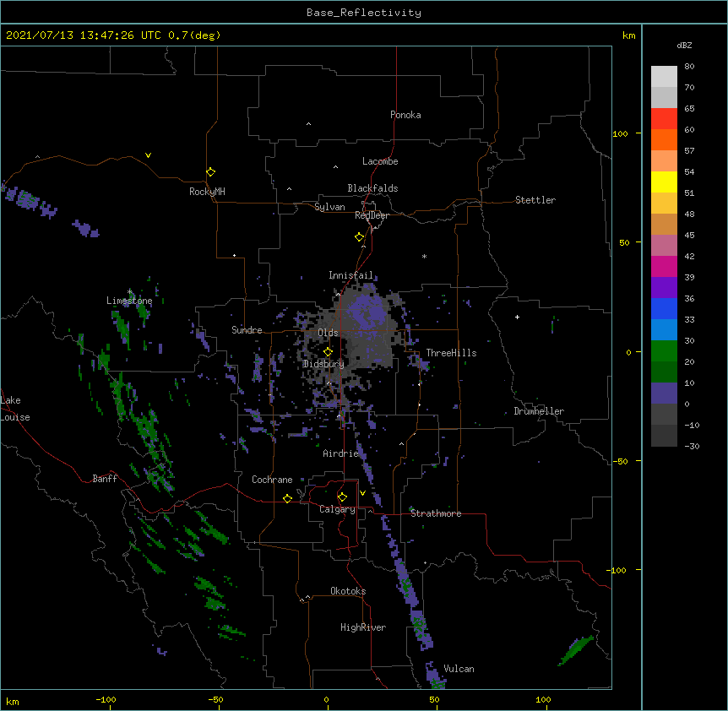728x711 pixels.
Task: Click the -100 km horizontal axis tick label
Action: pos(106,699)
